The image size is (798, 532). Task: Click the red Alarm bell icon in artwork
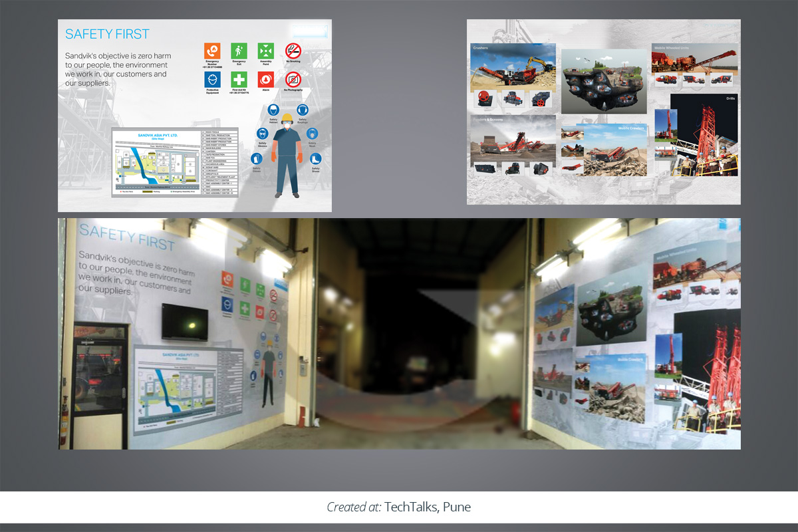point(265,80)
